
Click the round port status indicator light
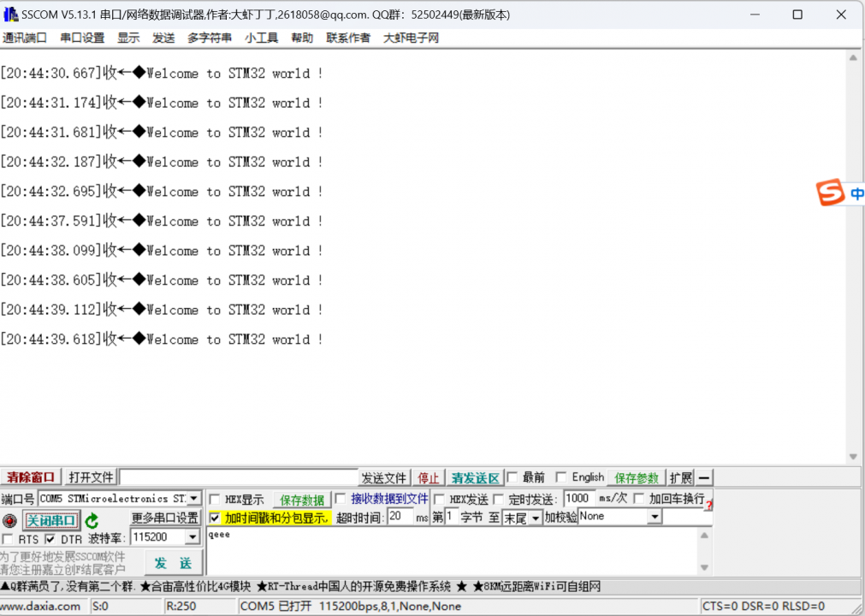click(x=9, y=520)
